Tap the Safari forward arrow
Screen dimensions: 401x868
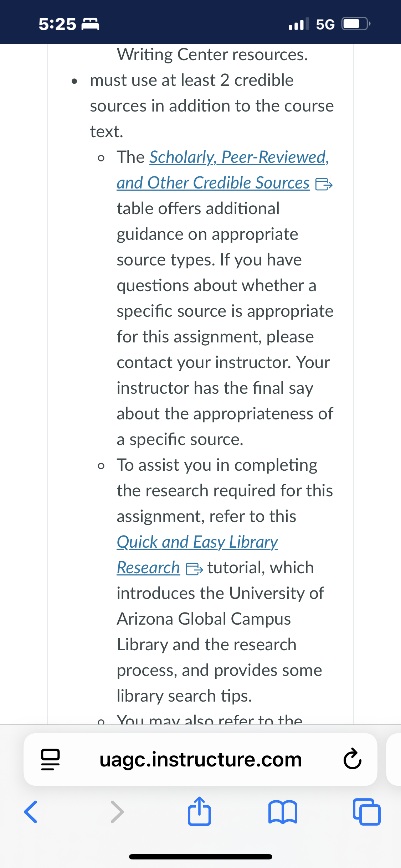click(x=117, y=812)
